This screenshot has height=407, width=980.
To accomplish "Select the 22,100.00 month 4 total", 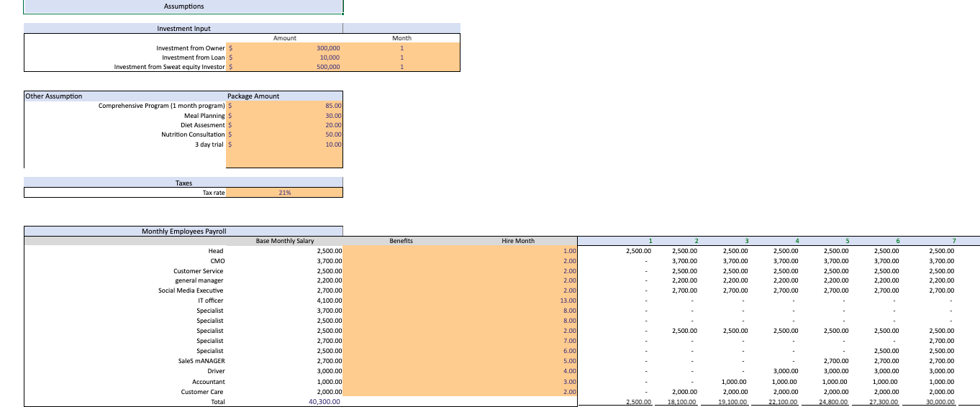I will coord(784,402).
